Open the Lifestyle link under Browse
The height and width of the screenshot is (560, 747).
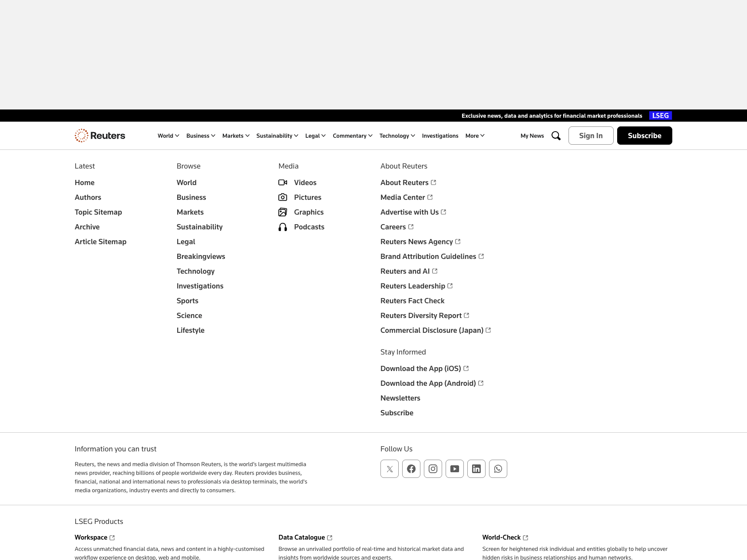point(190,330)
